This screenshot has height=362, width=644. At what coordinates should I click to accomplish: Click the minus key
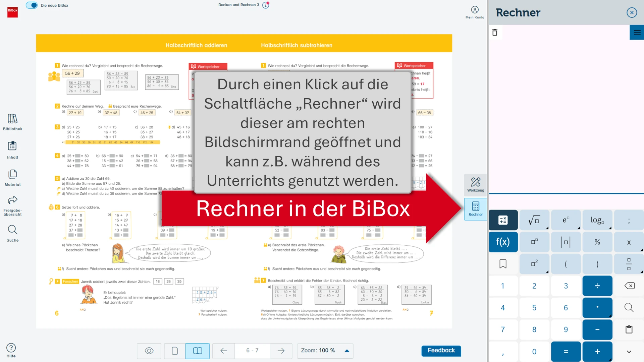coord(597,329)
